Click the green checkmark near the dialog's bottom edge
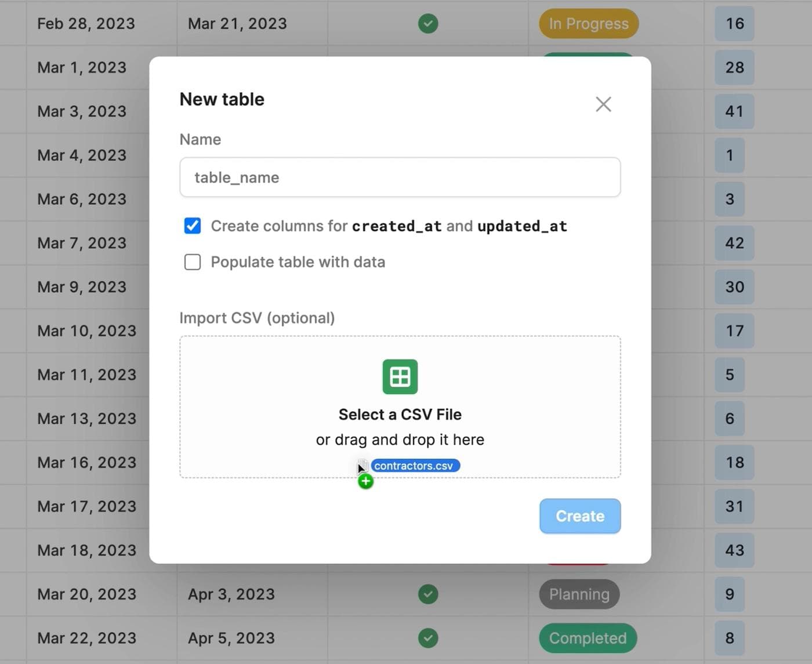 point(427,594)
